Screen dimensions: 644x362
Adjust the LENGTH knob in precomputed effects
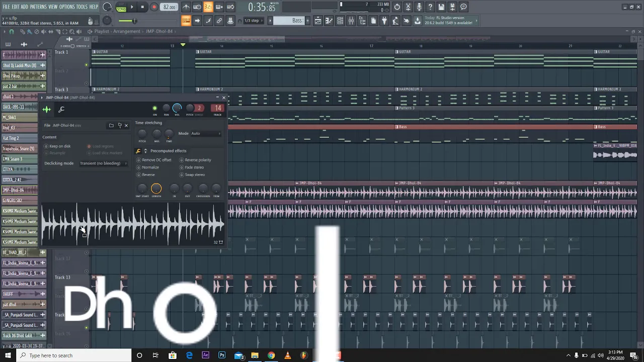click(x=156, y=189)
